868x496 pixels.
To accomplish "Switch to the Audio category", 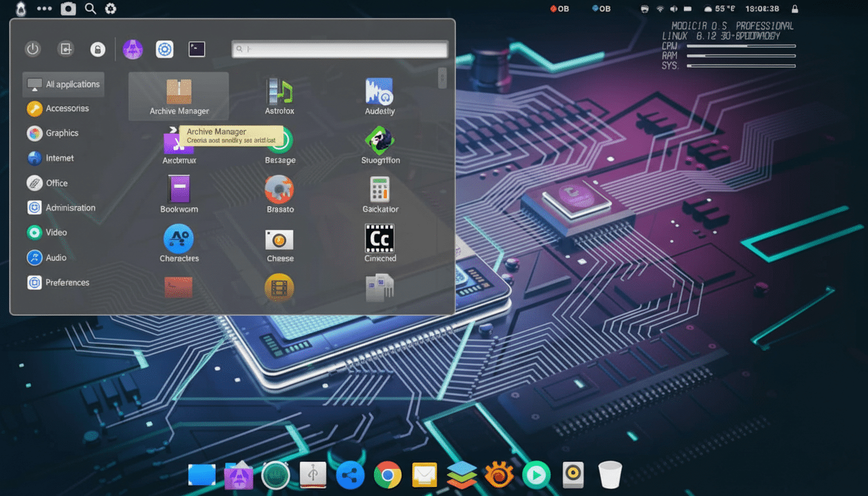I will pos(54,257).
